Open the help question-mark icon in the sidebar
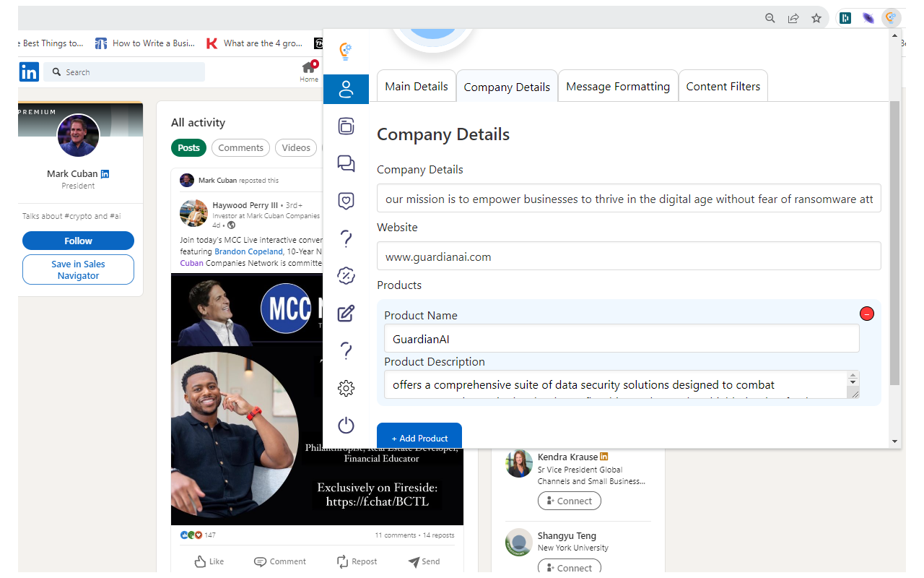 tap(346, 238)
